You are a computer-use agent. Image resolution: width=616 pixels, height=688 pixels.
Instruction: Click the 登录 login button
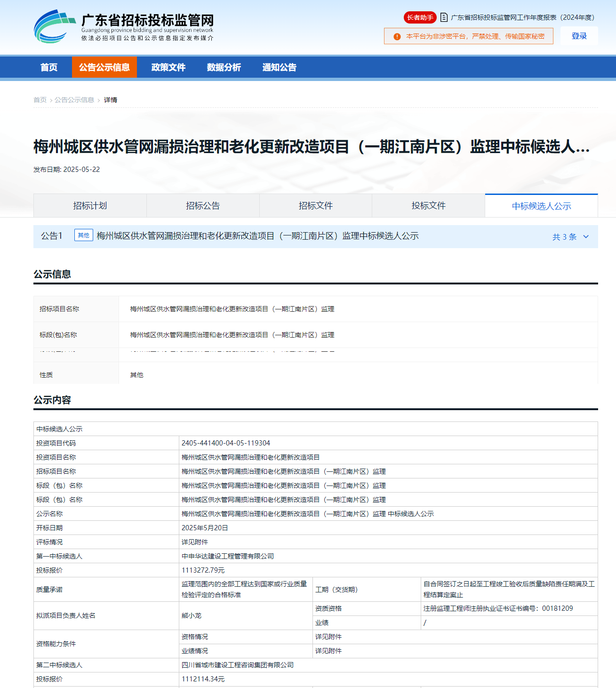coord(579,36)
